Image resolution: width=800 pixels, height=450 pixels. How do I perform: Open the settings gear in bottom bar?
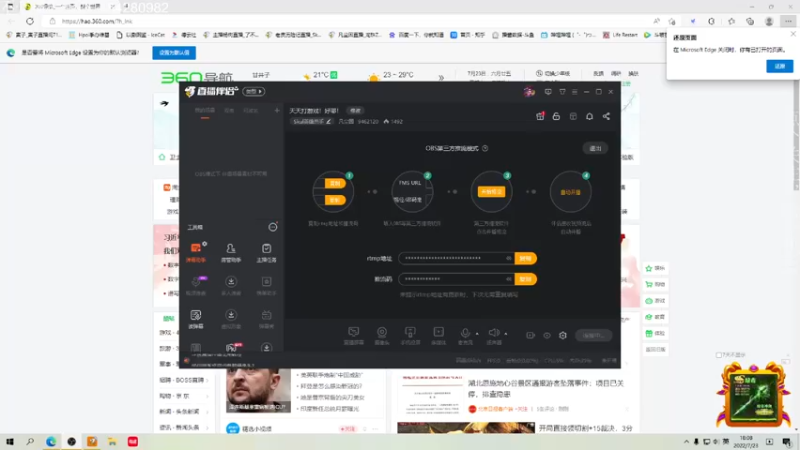563,335
